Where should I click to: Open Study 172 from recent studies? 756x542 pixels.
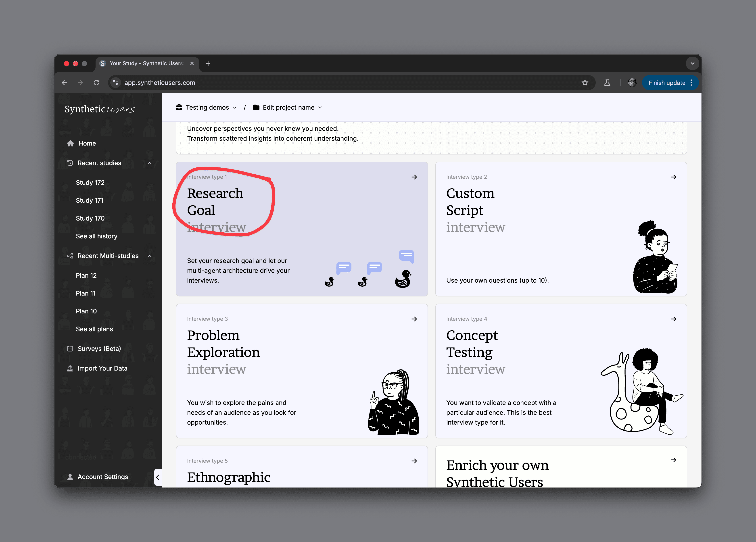click(90, 183)
